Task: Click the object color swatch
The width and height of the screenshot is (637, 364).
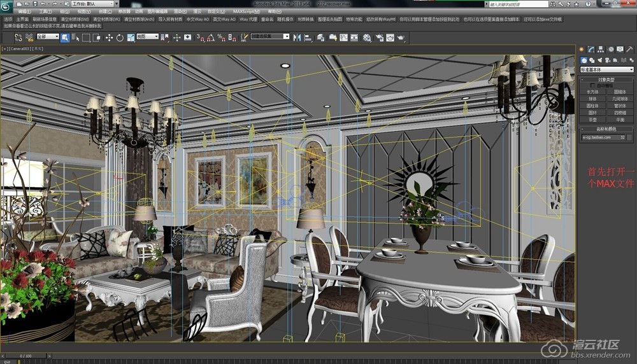Action: (630, 137)
